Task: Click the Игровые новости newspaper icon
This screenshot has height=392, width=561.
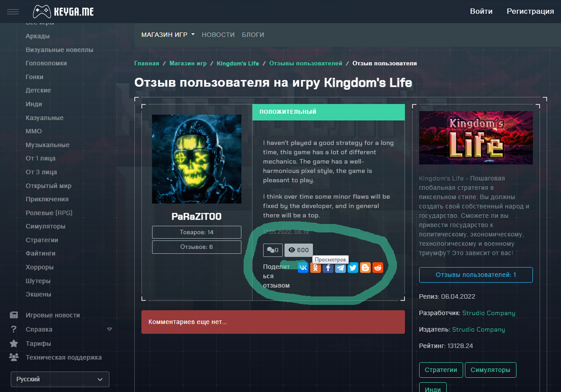Action: (x=14, y=315)
